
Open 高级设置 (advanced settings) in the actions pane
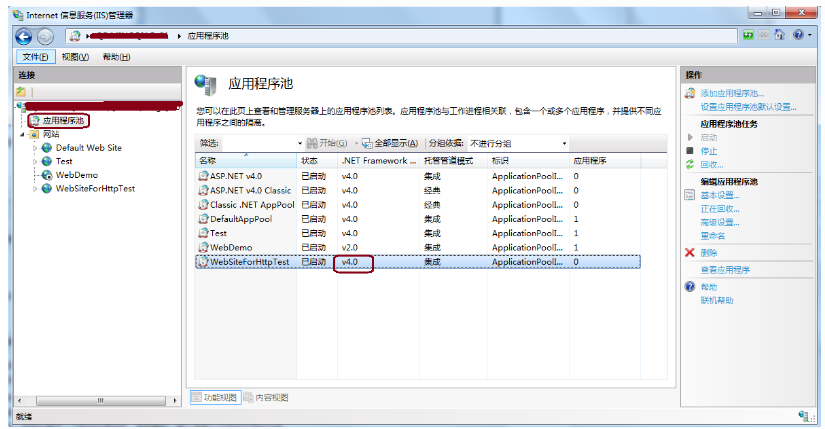pos(719,222)
